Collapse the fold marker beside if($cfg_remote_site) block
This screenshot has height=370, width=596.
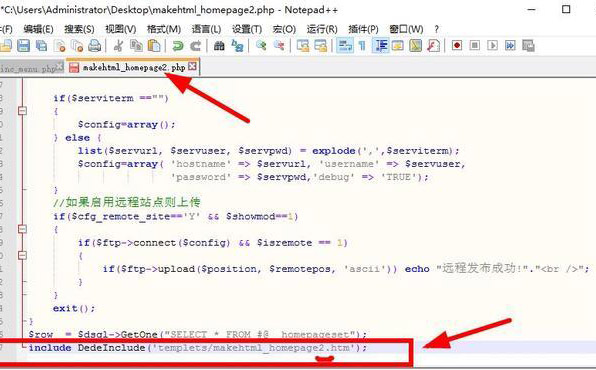pyautogui.click(x=22, y=229)
